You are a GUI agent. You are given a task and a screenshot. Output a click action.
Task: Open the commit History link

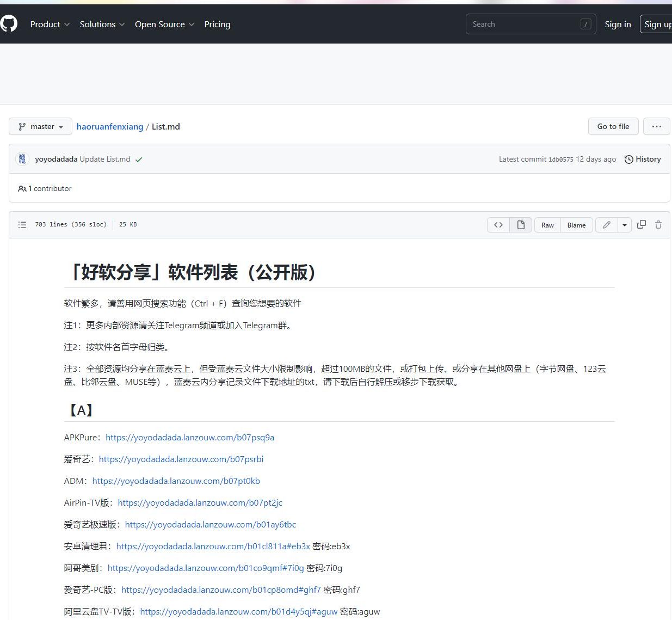click(643, 159)
